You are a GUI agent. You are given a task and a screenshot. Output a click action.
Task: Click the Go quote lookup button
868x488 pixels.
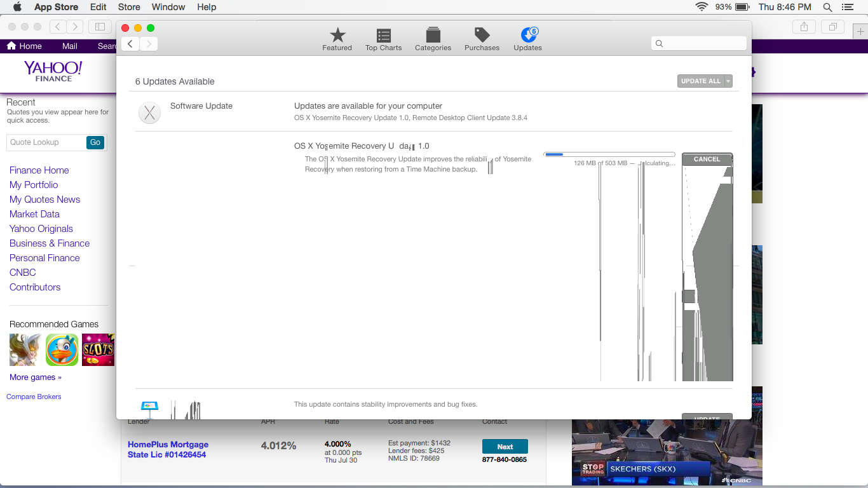point(95,142)
